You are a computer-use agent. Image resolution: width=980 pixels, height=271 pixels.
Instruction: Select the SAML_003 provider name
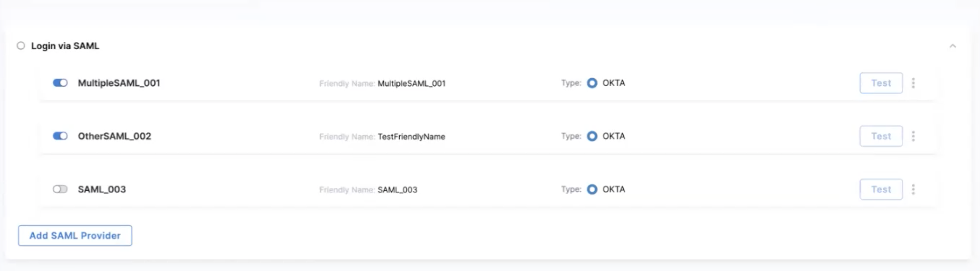102,189
